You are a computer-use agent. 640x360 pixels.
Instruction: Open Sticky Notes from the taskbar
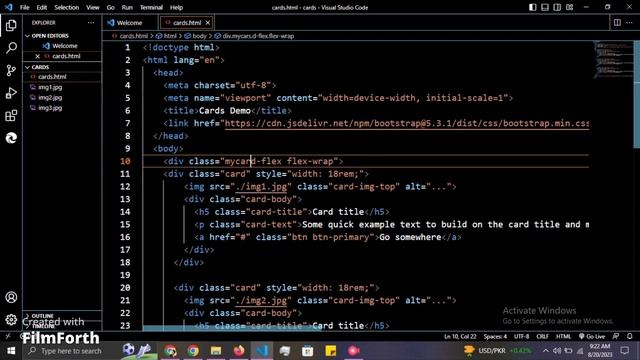[331, 351]
